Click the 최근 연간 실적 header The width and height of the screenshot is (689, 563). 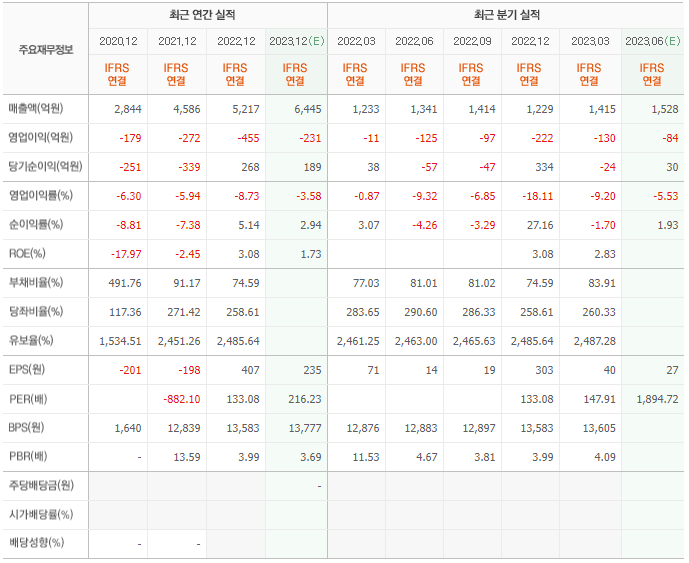[x=202, y=15]
